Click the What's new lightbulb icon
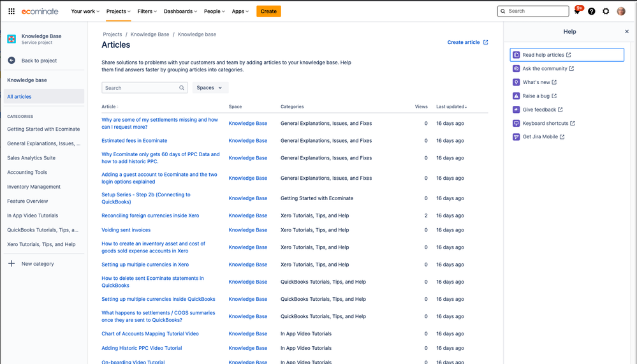 tap(516, 82)
